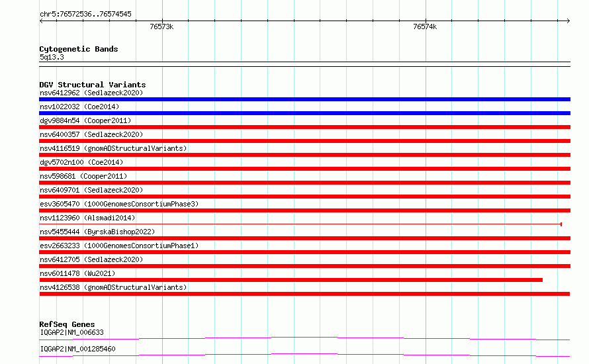Click the 5q13.3 band label
This screenshot has height=364, width=589.
point(52,57)
